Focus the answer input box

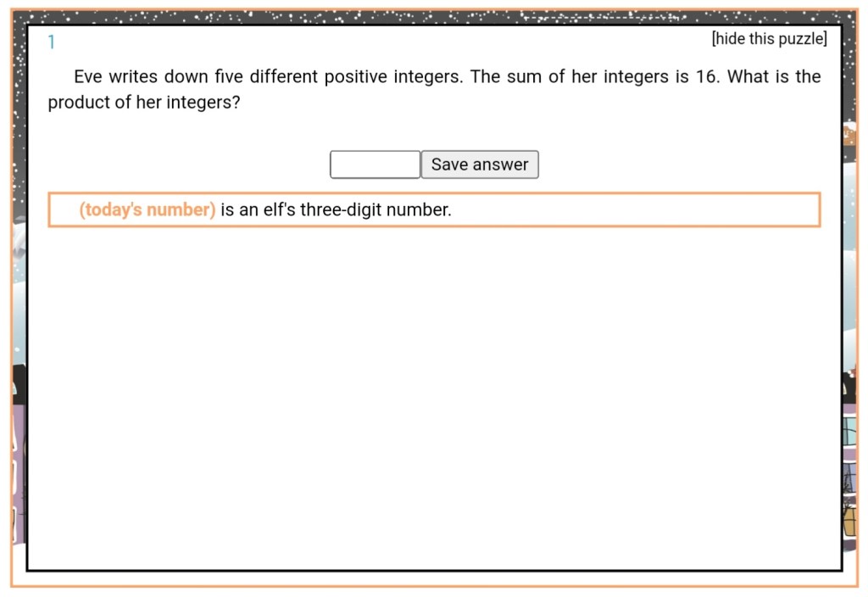[375, 165]
